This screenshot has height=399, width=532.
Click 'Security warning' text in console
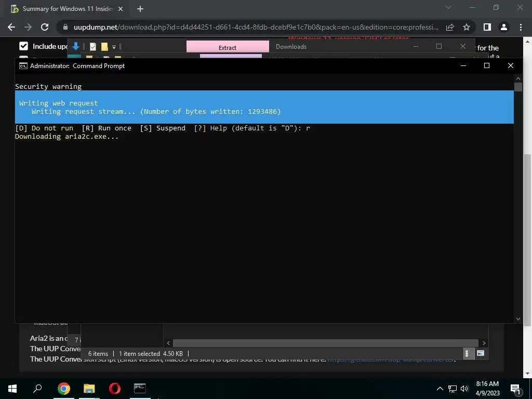coord(48,87)
